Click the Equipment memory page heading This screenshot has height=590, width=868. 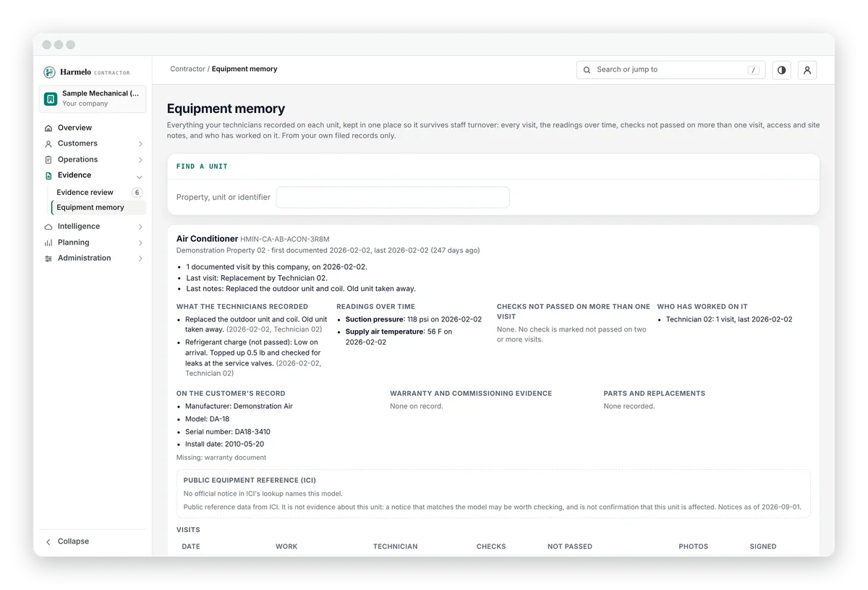pos(226,109)
